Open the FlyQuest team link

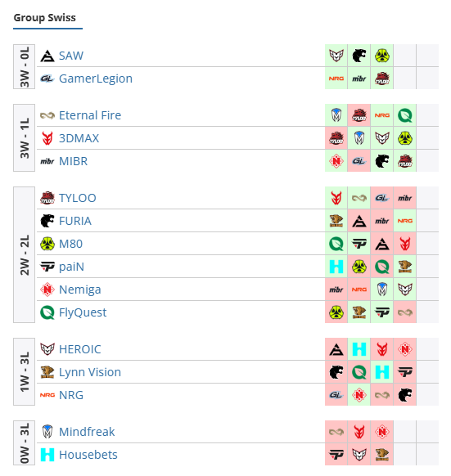pos(83,312)
